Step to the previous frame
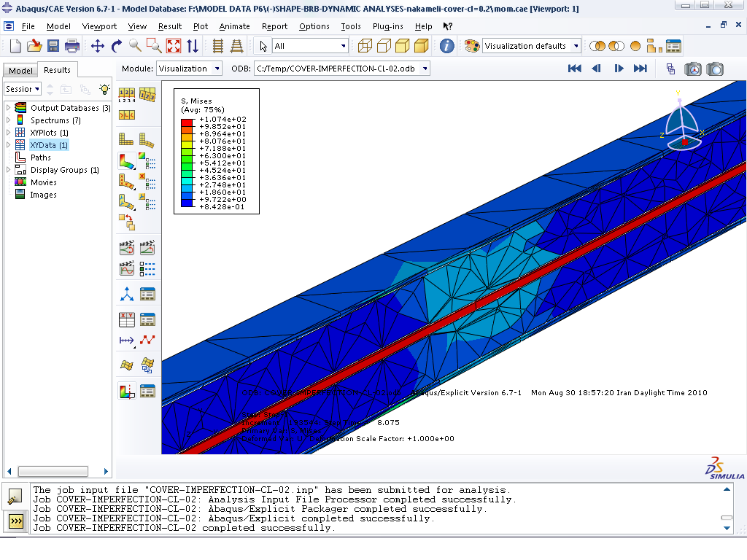Image resolution: width=747 pixels, height=560 pixels. click(597, 69)
